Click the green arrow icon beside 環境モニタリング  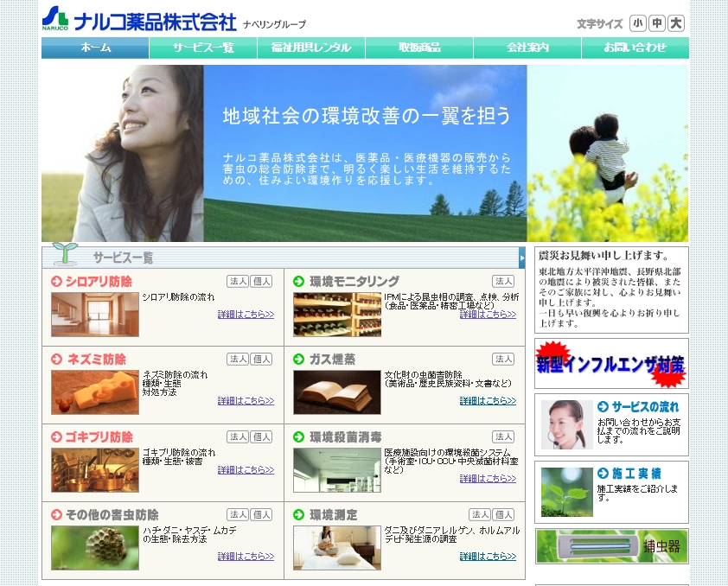pyautogui.click(x=298, y=281)
